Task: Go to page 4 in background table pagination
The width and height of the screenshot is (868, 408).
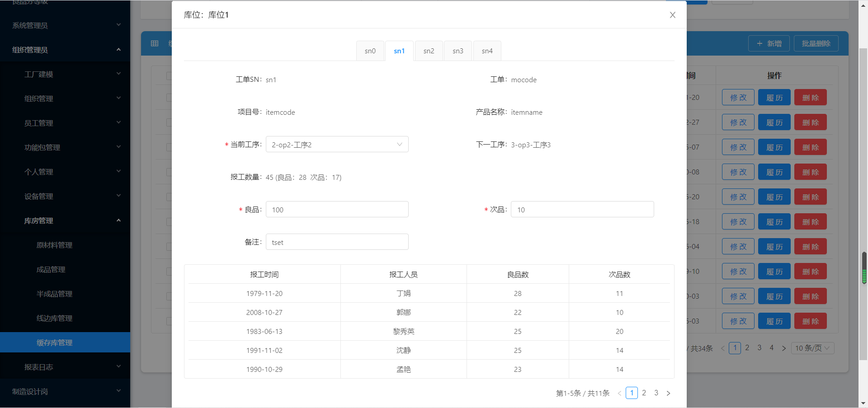Action: point(772,348)
